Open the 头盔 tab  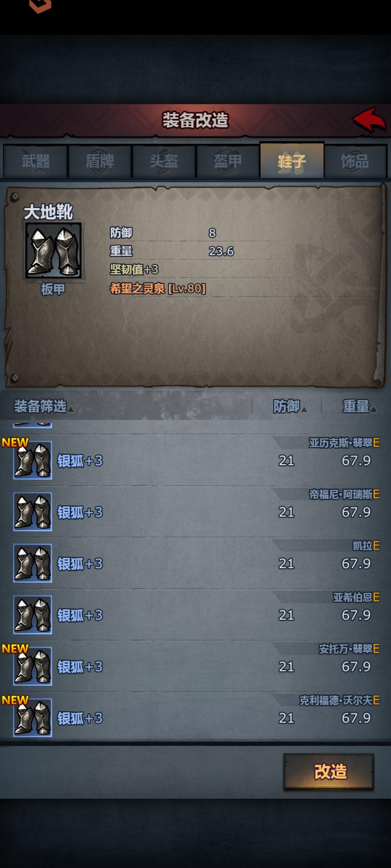pos(164,161)
